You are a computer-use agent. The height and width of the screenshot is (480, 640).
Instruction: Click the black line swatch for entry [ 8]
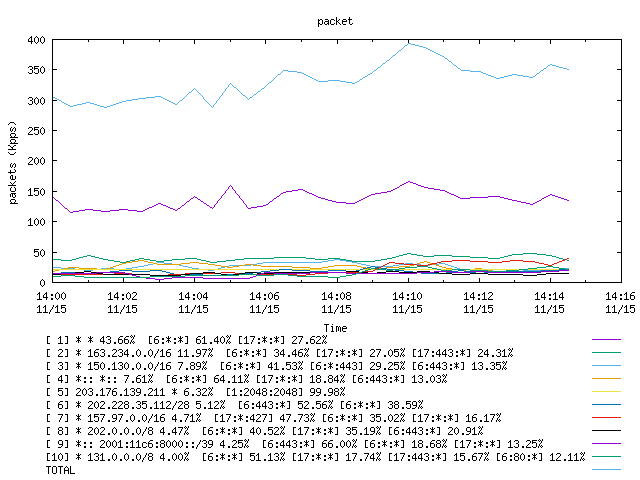(606, 431)
